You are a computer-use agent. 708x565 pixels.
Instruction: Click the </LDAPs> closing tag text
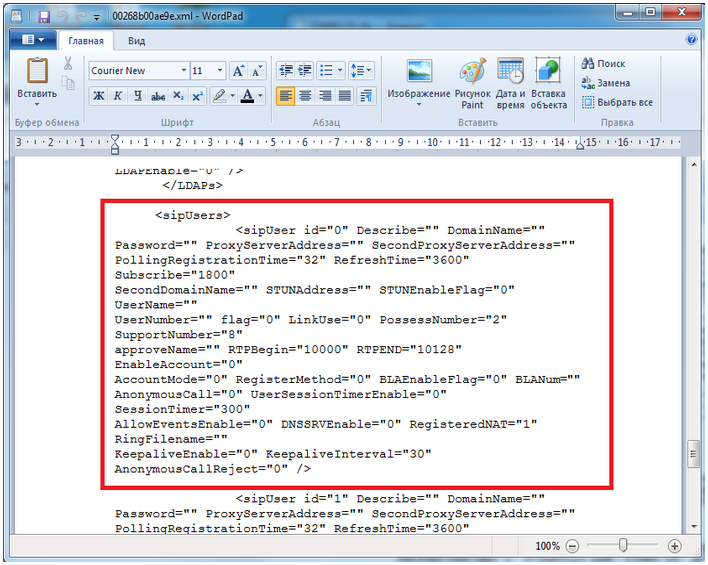point(192,186)
